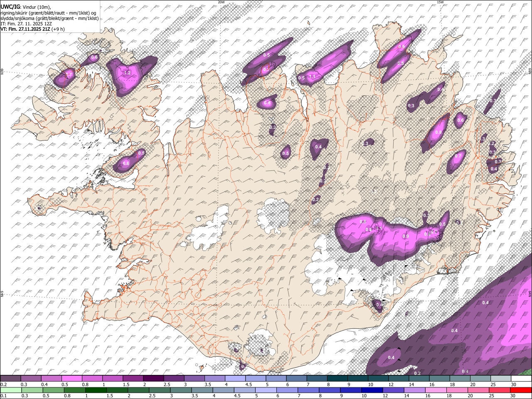Select the white snow legend swatch labeled 30
The image size is (532, 399).
pos(521,379)
